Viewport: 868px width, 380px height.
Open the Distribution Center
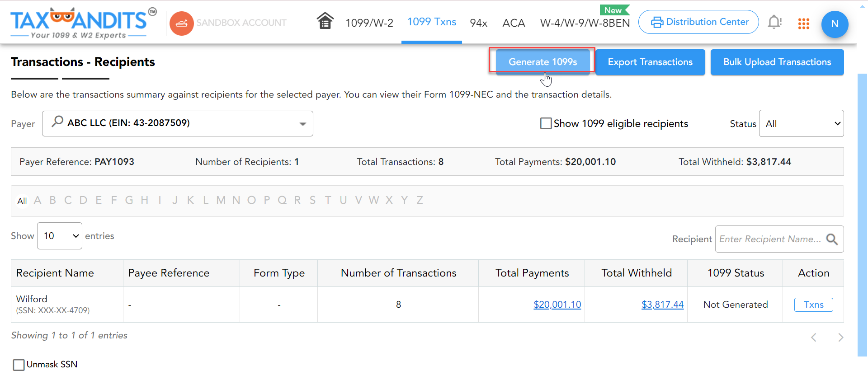698,22
